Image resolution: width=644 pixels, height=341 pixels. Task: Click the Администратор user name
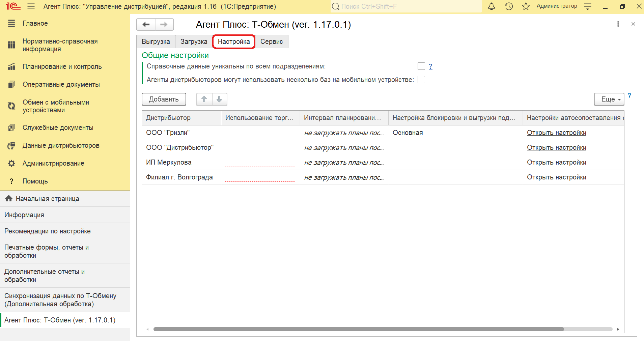pos(557,6)
